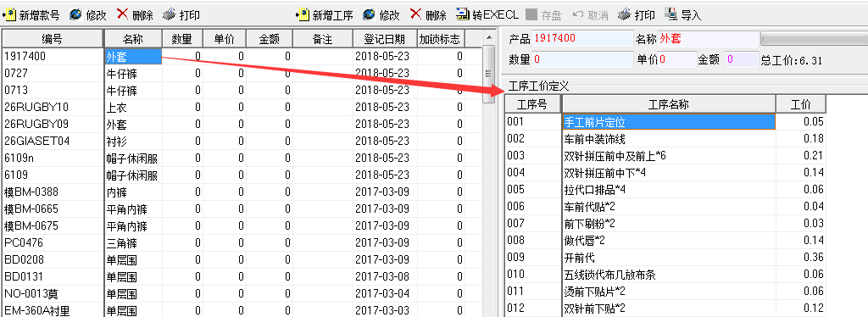Select process 手工前片定位
Viewport: 868px width, 317px height.
coord(668,122)
